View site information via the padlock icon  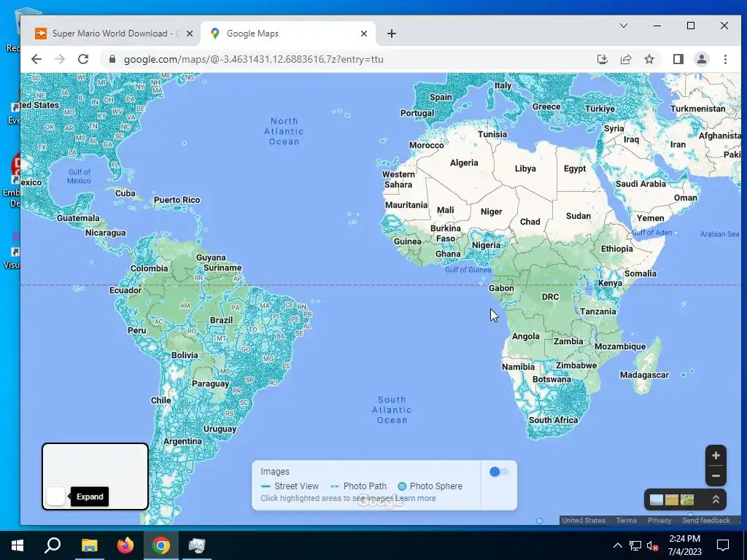[x=112, y=59]
